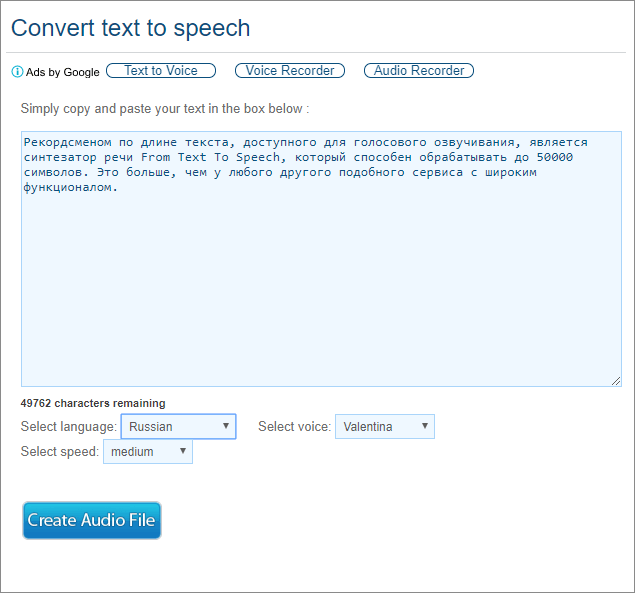Screen dimensions: 635x593
Task: Click inside the Russian text box
Action: 321,258
